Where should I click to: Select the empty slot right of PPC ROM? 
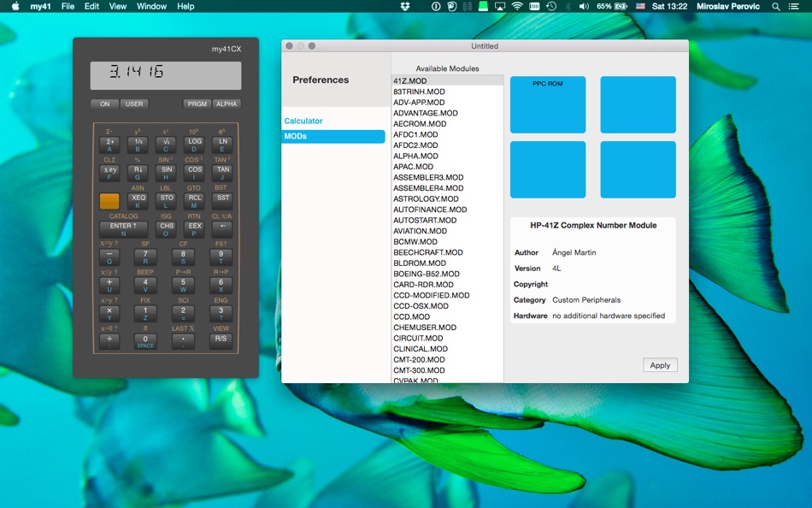click(x=638, y=104)
